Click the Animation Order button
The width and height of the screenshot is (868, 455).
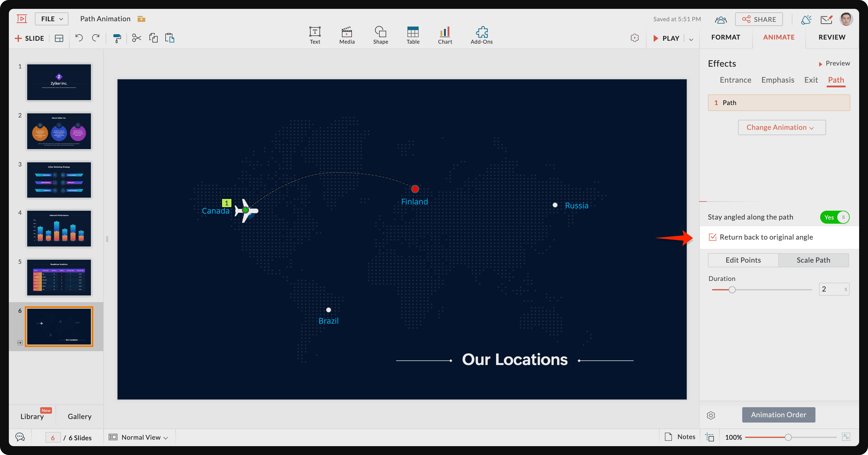tap(778, 415)
